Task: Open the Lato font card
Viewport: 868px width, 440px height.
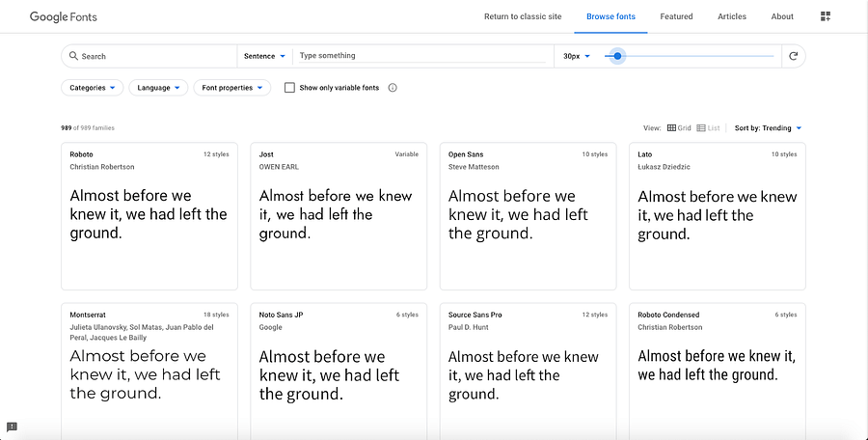Action: pos(718,216)
